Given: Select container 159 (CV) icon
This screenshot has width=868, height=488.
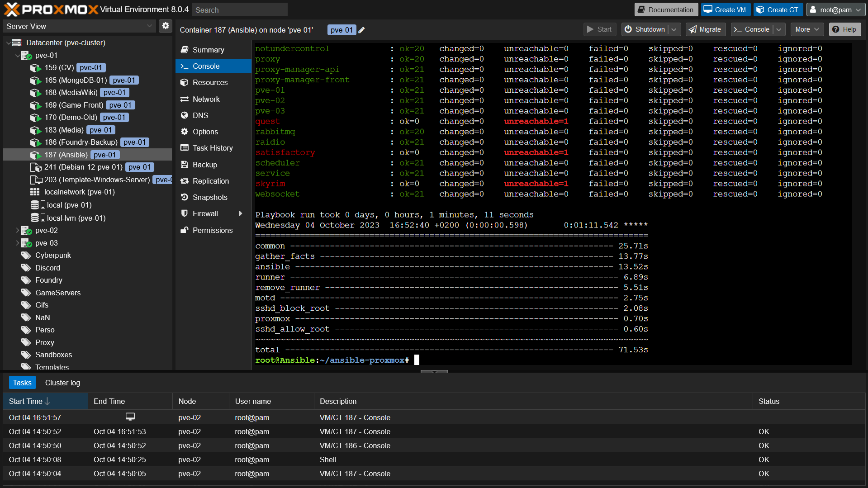Looking at the screenshot, I should point(36,68).
